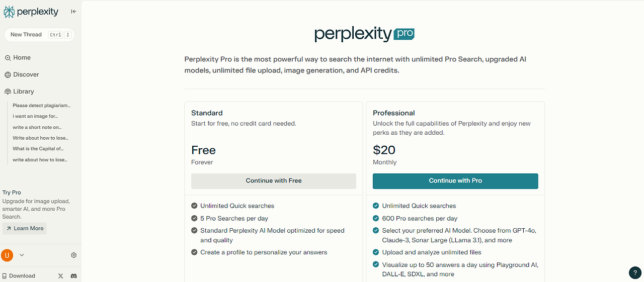This screenshot has width=644, height=282.
Task: Open the settings gear icon
Action: pos(74,255)
